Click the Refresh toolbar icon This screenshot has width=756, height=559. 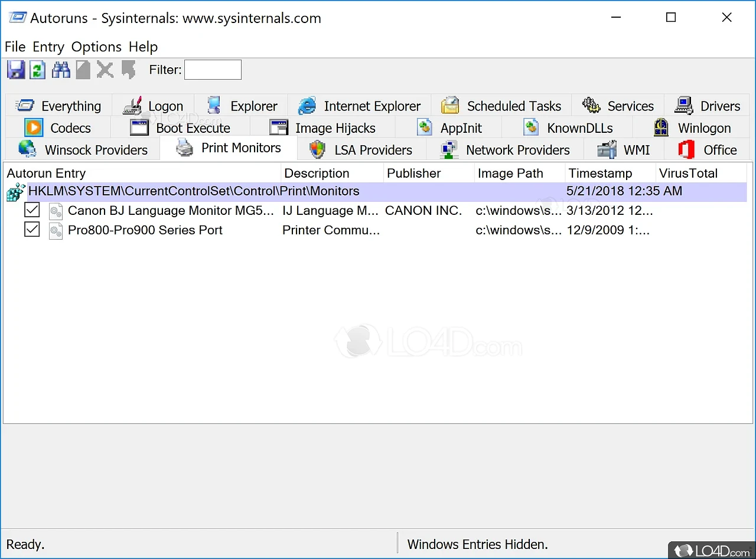37,70
